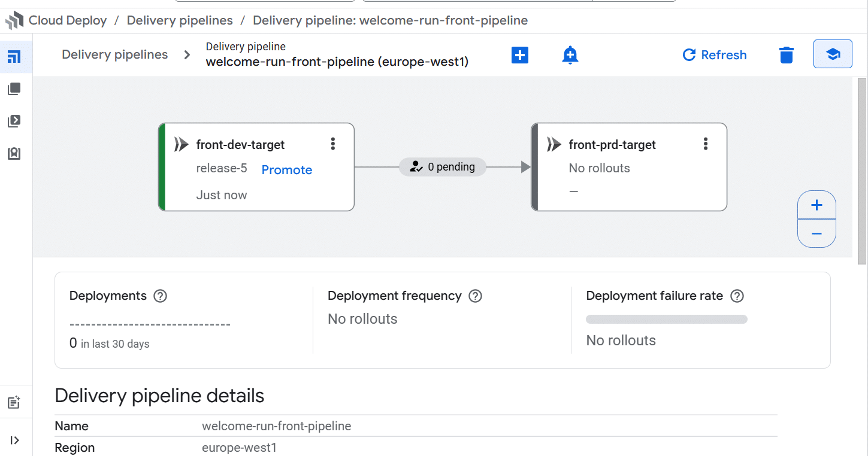
Task: Toggle the learn panel graduation cap button
Action: point(832,54)
